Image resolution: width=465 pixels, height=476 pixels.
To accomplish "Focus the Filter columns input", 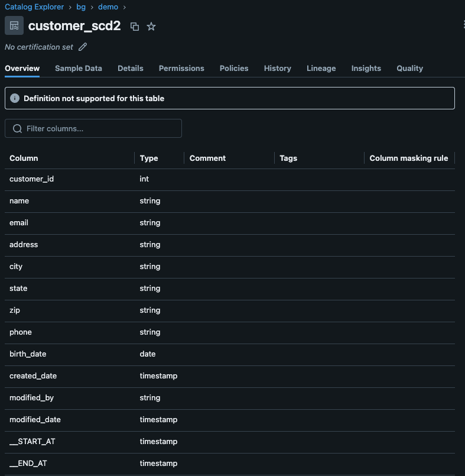I will (x=93, y=128).
